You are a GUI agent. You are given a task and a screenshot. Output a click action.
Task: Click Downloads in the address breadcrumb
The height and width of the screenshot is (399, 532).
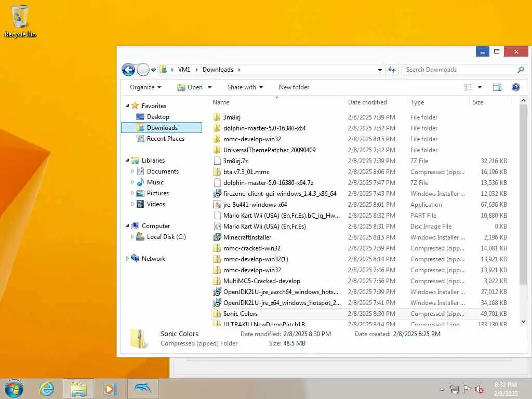pyautogui.click(x=218, y=70)
